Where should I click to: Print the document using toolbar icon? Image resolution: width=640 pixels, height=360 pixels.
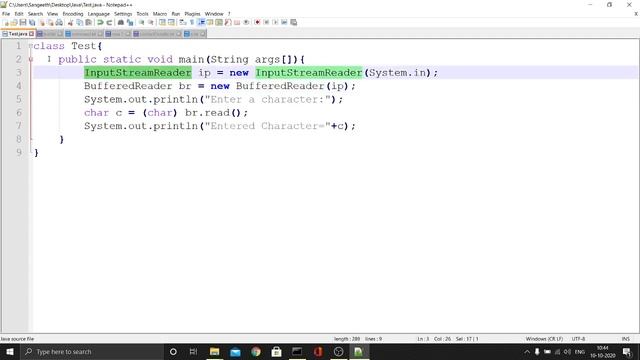[59, 22]
